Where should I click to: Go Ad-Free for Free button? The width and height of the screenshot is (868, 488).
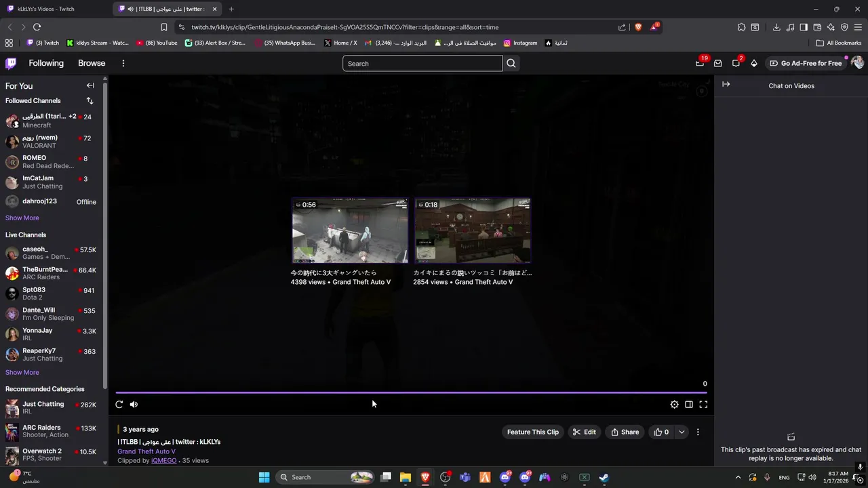(x=805, y=63)
